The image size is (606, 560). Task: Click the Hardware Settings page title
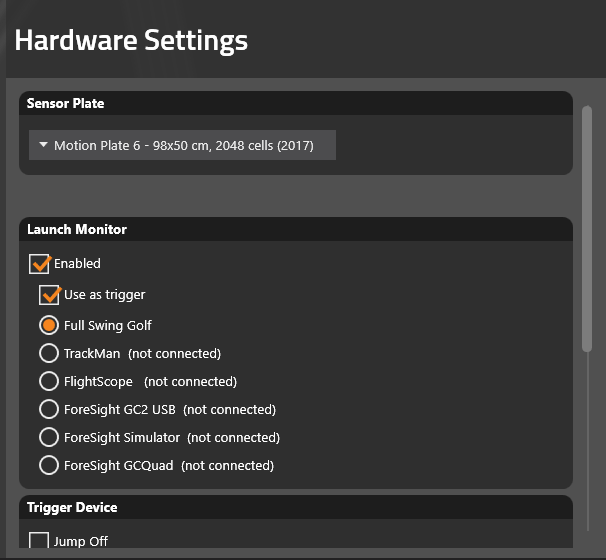(131, 41)
